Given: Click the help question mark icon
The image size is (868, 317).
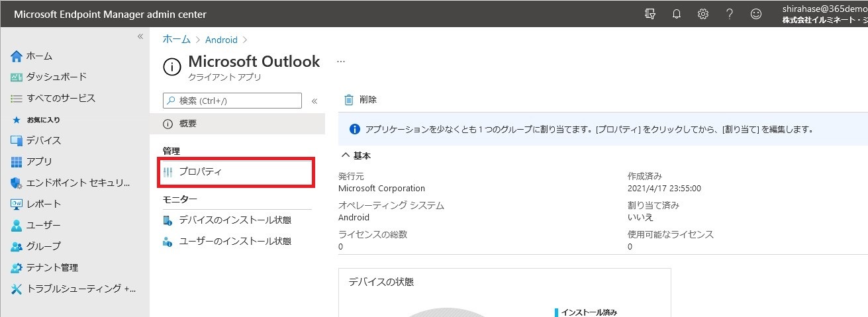Looking at the screenshot, I should click(729, 14).
